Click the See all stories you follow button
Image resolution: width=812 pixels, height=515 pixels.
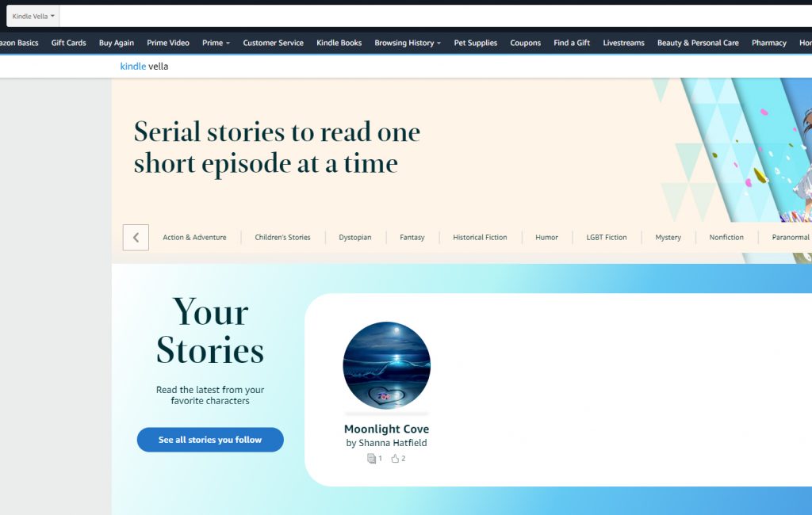click(209, 440)
